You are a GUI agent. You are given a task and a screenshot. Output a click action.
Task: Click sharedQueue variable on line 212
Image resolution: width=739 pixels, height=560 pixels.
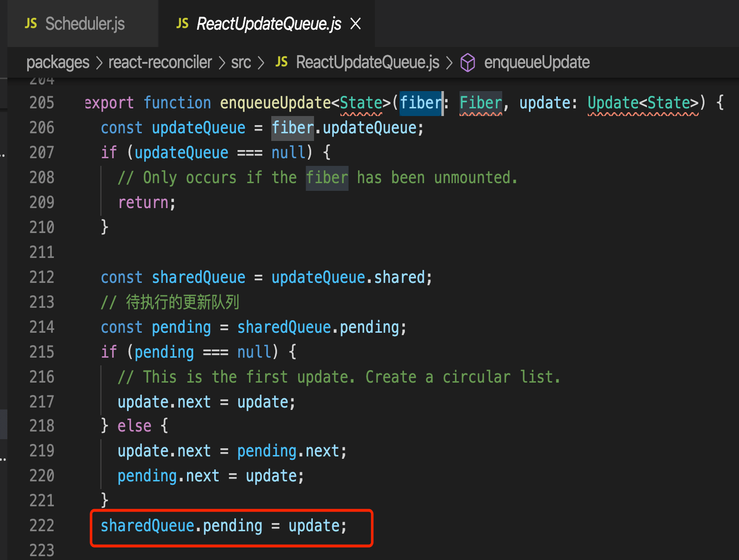pyautogui.click(x=199, y=277)
